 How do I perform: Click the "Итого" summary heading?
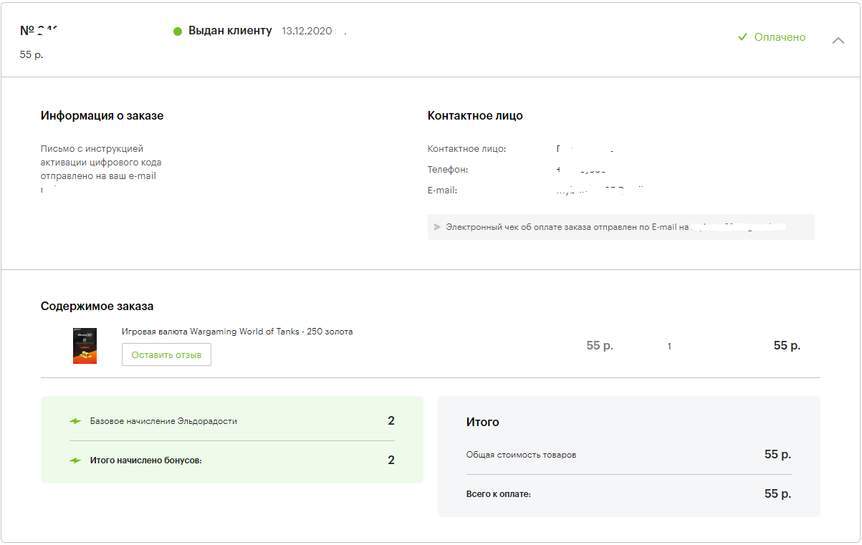(x=483, y=422)
